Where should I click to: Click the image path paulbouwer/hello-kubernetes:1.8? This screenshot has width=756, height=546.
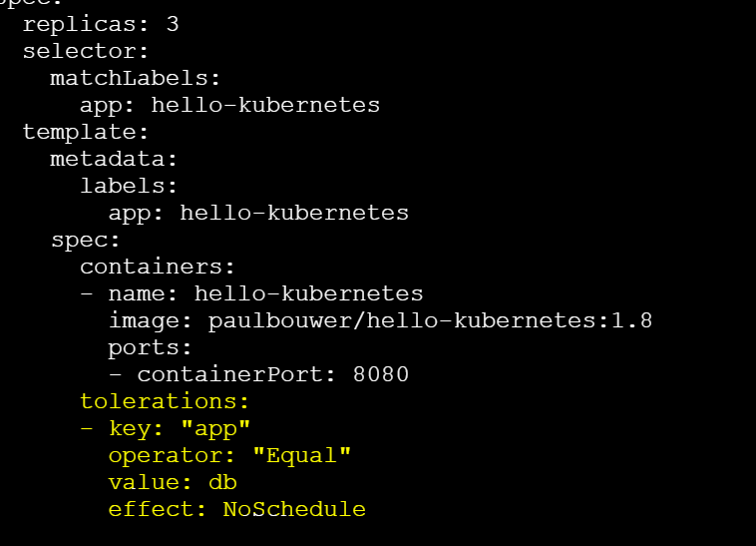click(x=430, y=320)
